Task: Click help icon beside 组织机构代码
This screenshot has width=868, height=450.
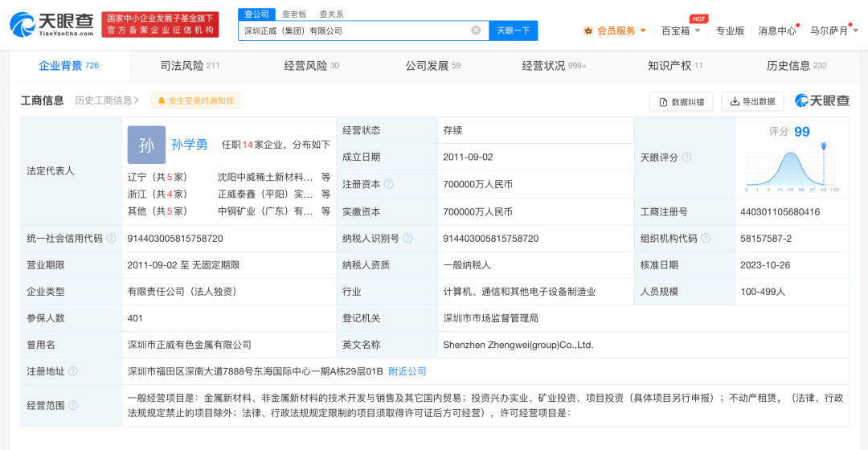Action: pyautogui.click(x=706, y=239)
